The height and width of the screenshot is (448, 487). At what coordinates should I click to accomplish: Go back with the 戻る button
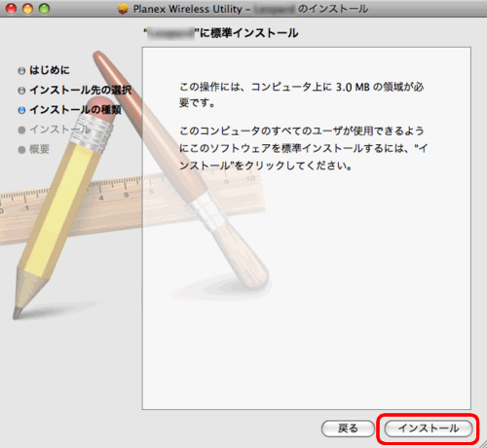click(x=348, y=429)
